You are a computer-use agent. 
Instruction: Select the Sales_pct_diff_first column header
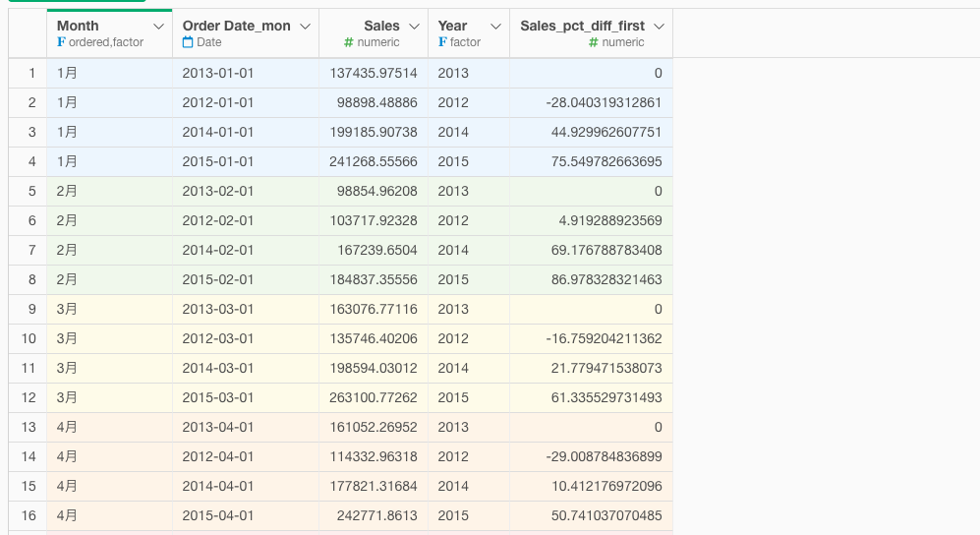[592, 33]
